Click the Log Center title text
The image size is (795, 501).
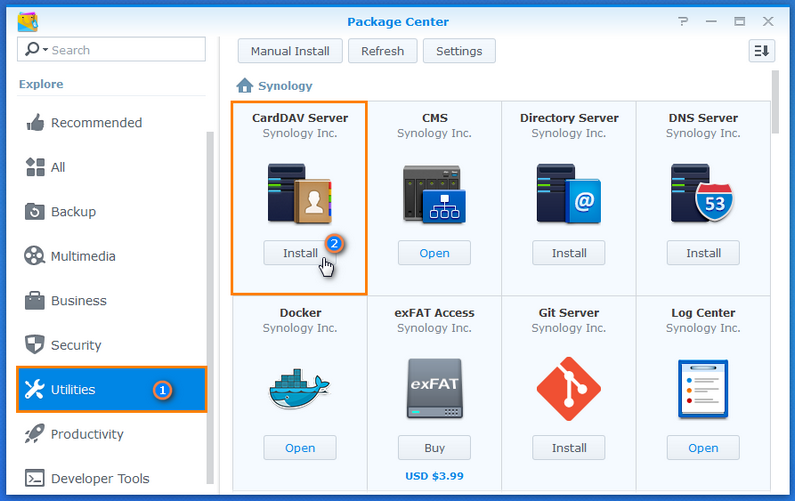coord(703,313)
